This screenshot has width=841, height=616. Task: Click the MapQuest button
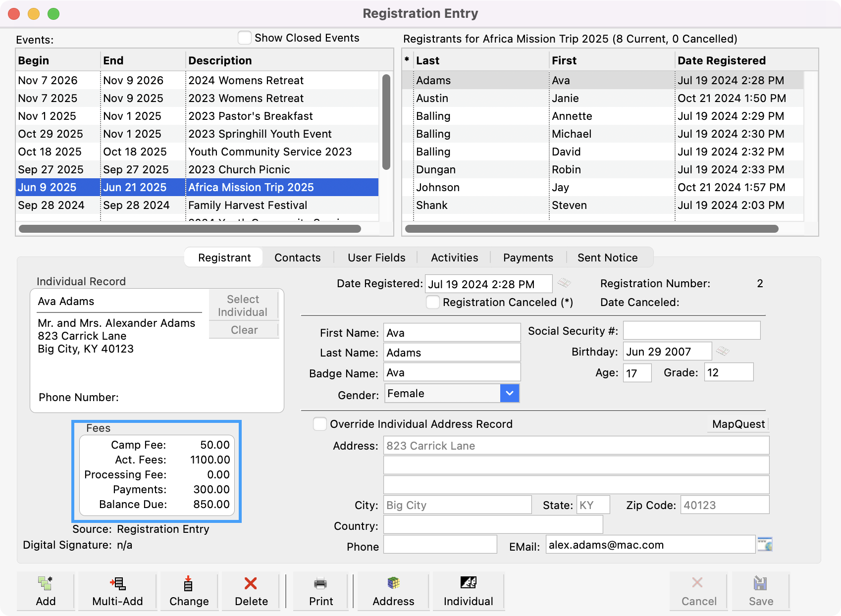738,424
